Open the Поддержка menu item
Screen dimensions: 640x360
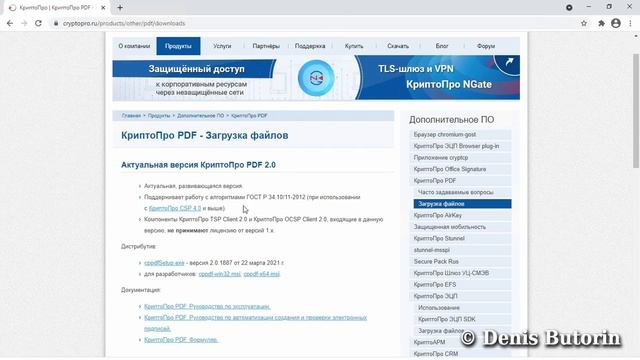pyautogui.click(x=310, y=46)
